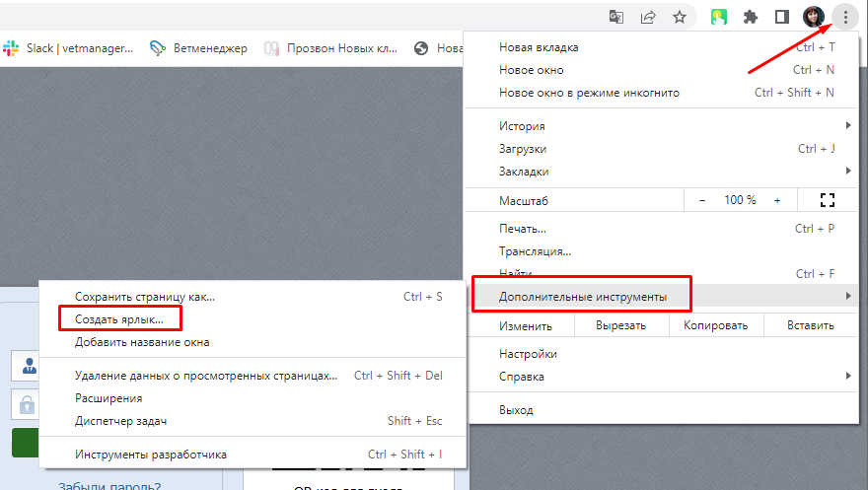The height and width of the screenshot is (490, 868).
Task: Open Расширения from the submenu
Action: click(x=253, y=398)
